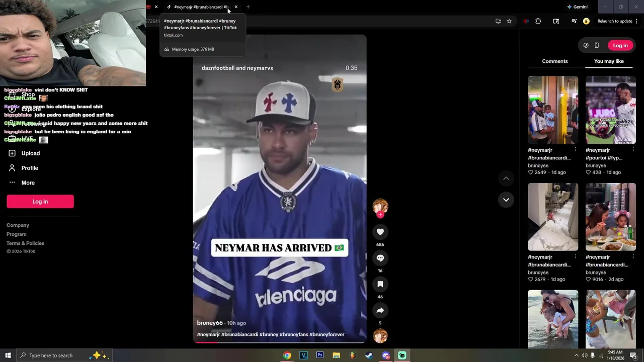The height and width of the screenshot is (362, 644).
Task: Click the #brunabiancardi hashtag in caption
Action: (239, 334)
